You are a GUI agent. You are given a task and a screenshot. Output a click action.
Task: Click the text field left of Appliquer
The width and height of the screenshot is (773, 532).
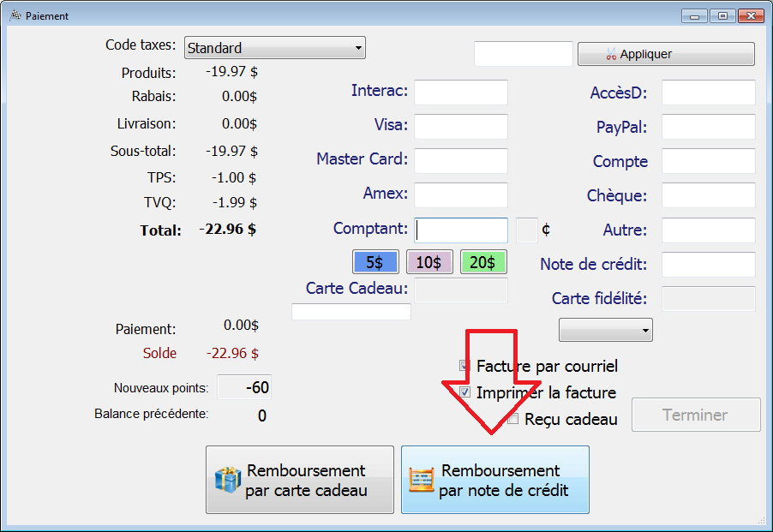click(x=523, y=54)
